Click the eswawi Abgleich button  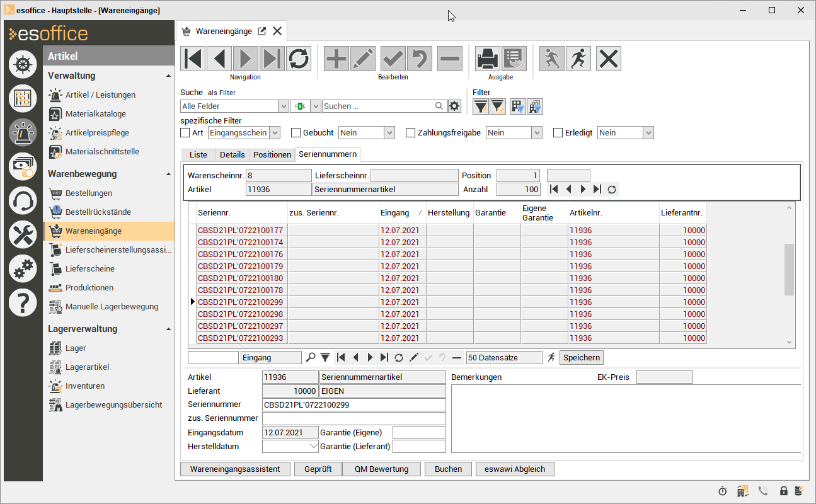coord(515,469)
